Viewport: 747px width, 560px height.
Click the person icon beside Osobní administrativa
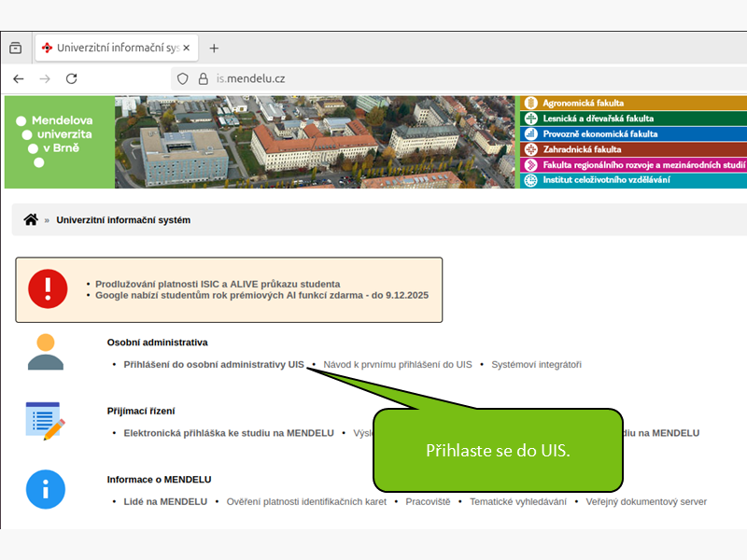[x=45, y=352]
